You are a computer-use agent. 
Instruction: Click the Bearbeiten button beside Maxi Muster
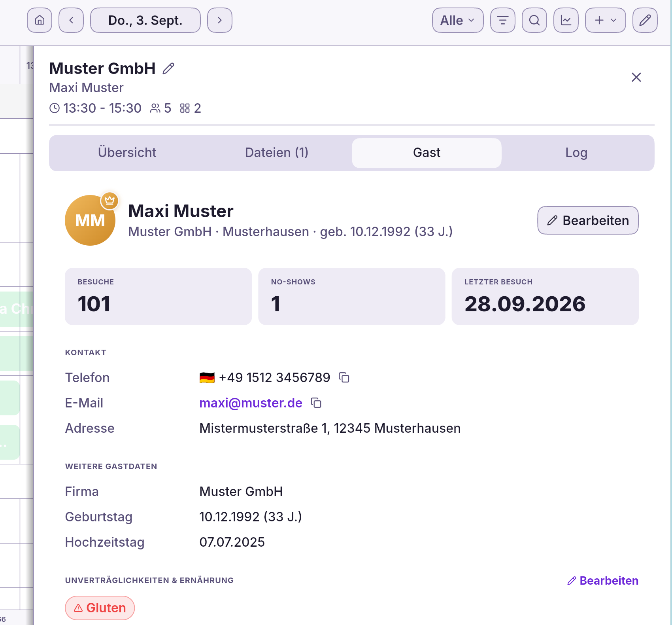(x=588, y=220)
